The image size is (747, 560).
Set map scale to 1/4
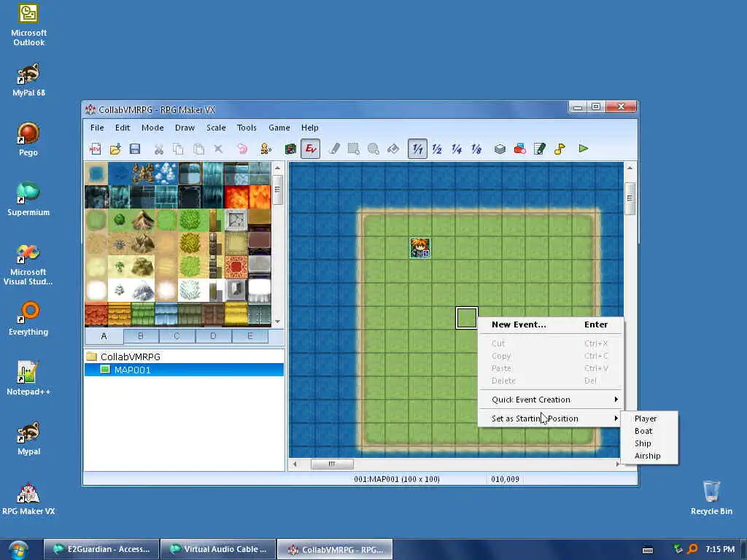(457, 149)
